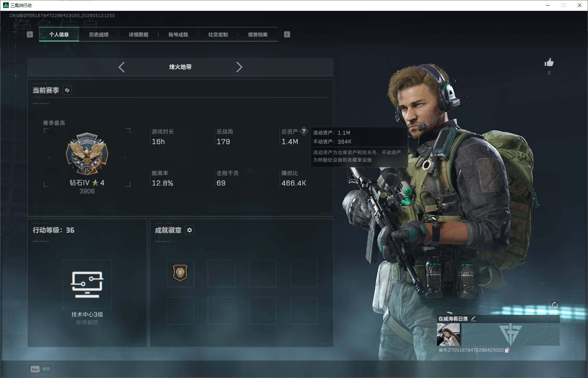This screenshot has height=378, width=588.
Task: Click the 击败干员 69 value
Action: [x=221, y=183]
